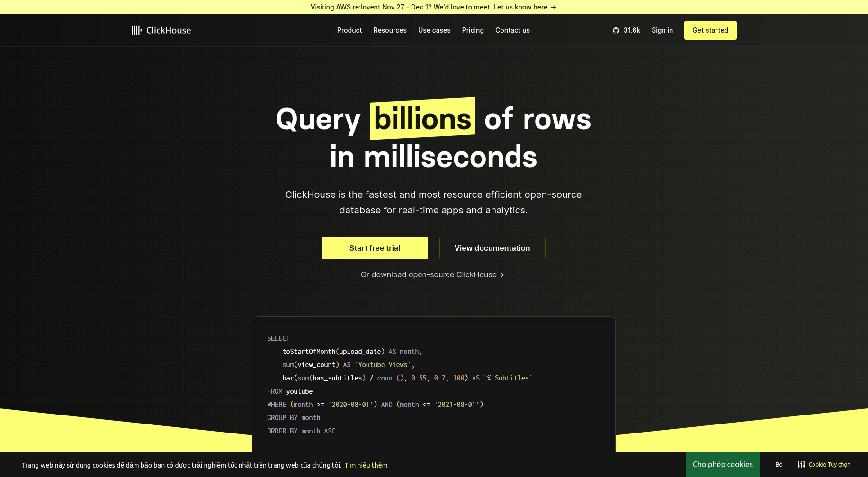Click the Start free trial button
This screenshot has height=477, width=868.
point(375,248)
